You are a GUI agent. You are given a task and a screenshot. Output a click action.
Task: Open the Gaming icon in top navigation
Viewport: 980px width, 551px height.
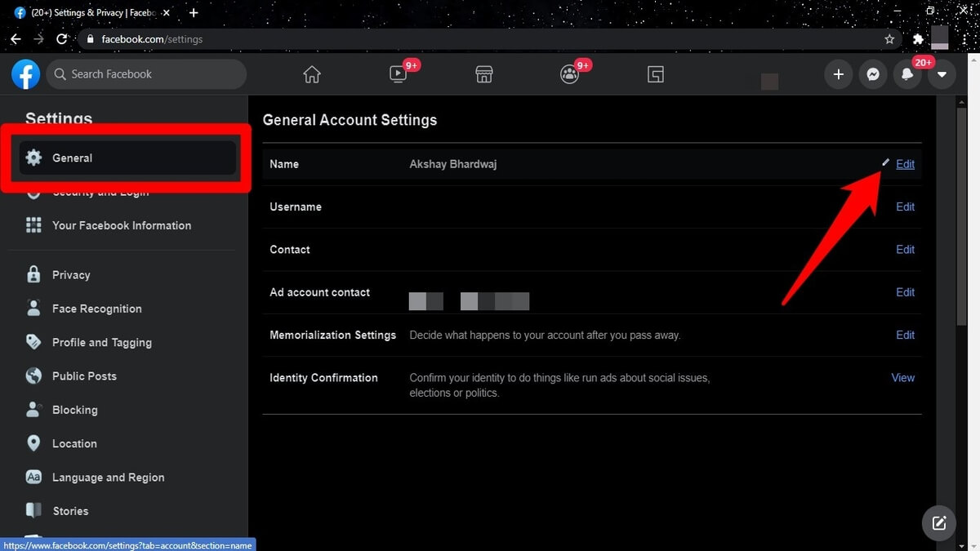655,74
